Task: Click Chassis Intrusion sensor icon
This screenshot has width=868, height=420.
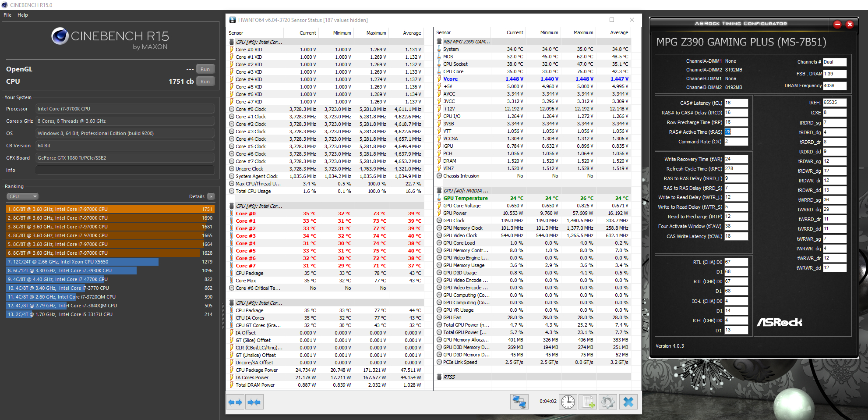Action: point(439,176)
